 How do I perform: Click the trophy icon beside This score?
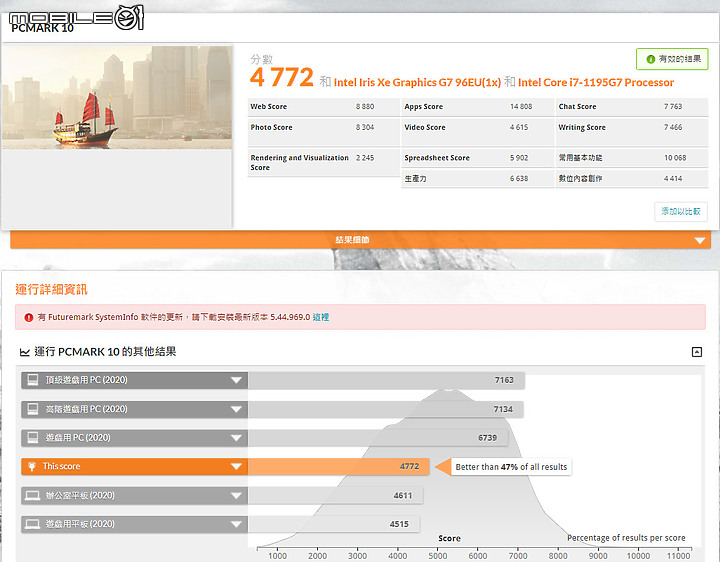pos(32,466)
